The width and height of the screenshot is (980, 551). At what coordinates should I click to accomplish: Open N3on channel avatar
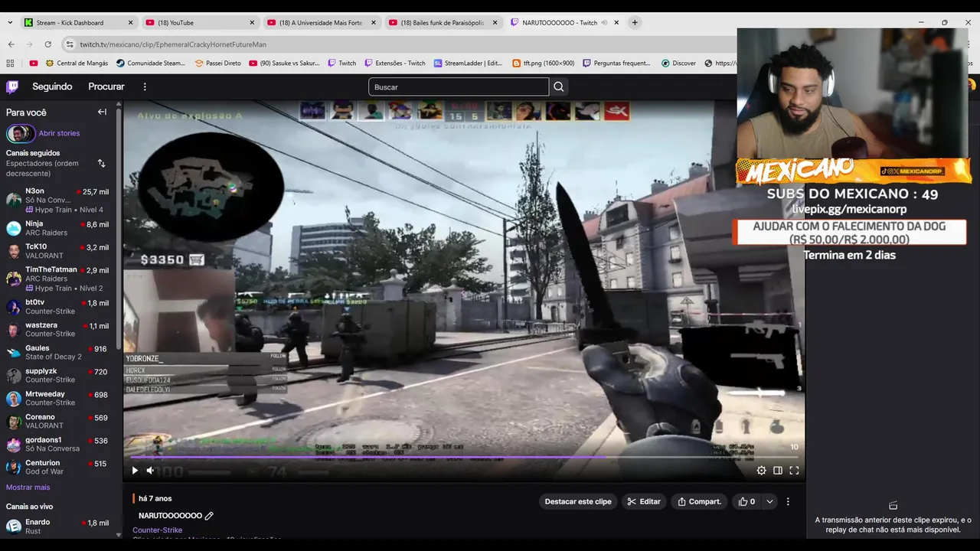coord(14,200)
